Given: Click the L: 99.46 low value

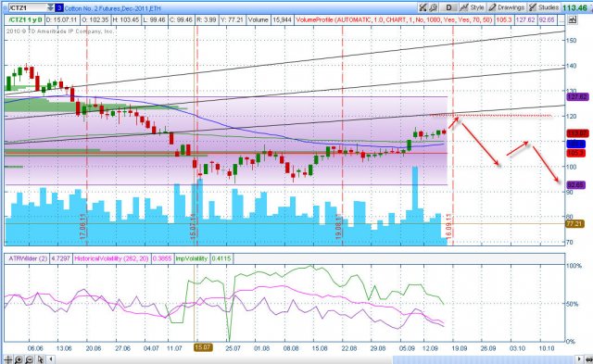Looking at the screenshot, I should point(155,19).
